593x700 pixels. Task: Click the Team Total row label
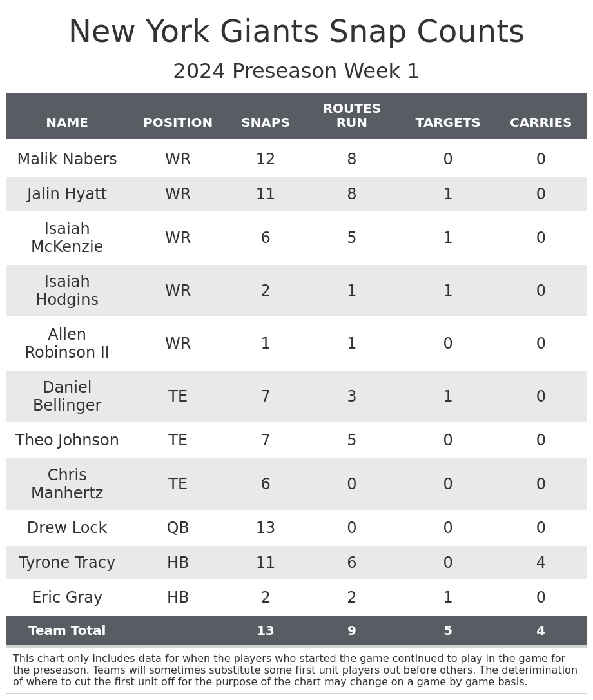pos(67,631)
